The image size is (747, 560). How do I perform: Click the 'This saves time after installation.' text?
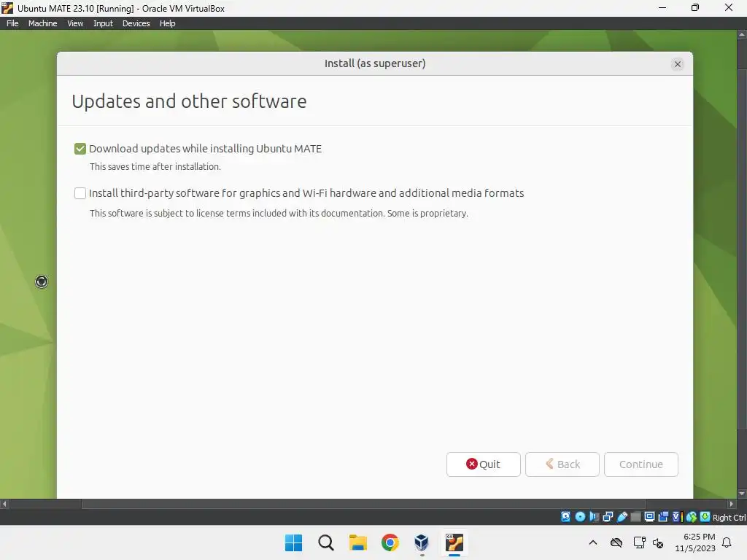click(x=155, y=167)
